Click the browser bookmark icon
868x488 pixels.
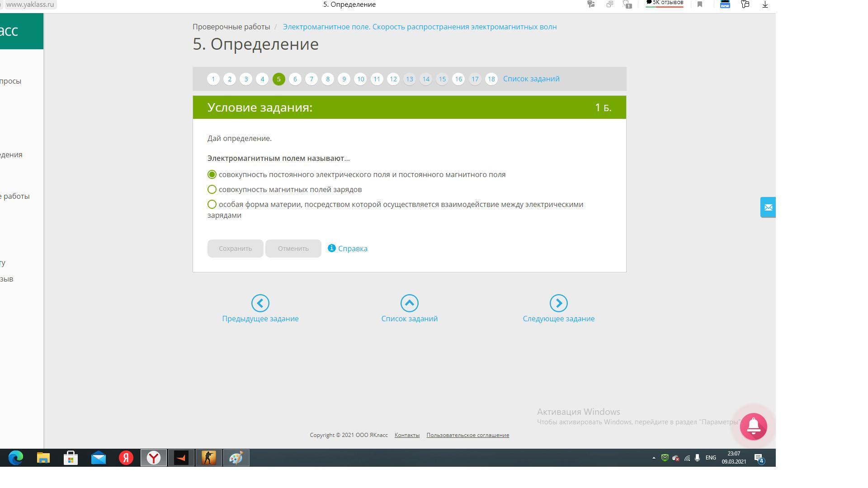700,5
